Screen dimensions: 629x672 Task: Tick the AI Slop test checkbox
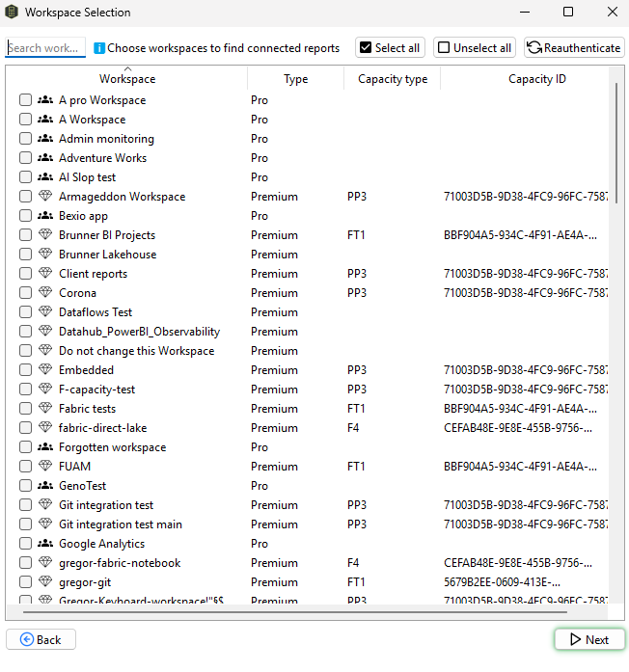(25, 177)
